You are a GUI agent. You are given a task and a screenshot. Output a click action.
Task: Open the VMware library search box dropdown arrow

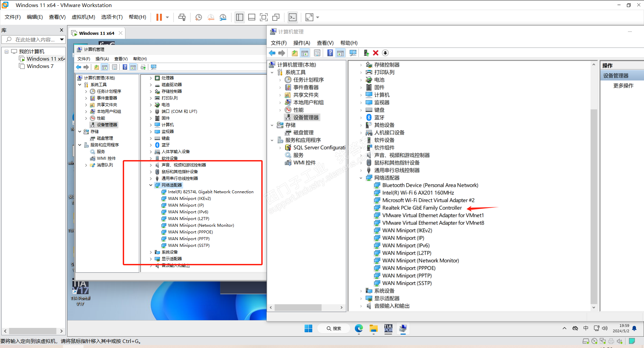pos(62,40)
